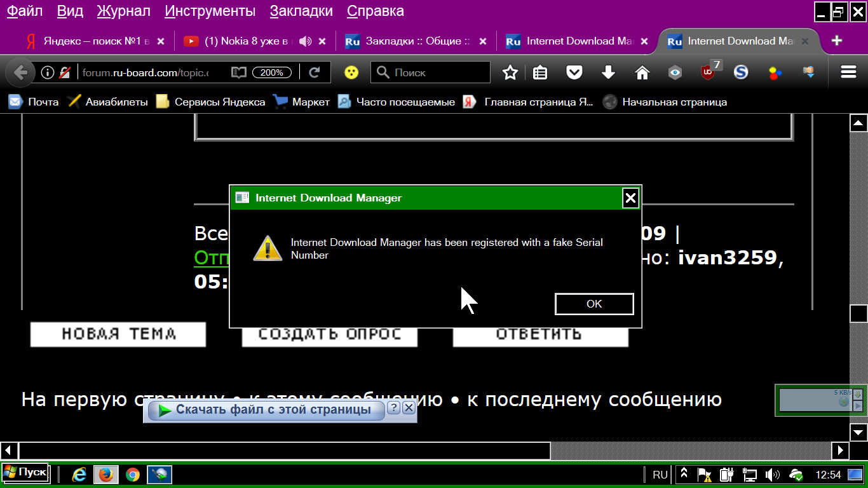
Task: Click the НОВАЯ ТЕМА button
Action: 118,334
